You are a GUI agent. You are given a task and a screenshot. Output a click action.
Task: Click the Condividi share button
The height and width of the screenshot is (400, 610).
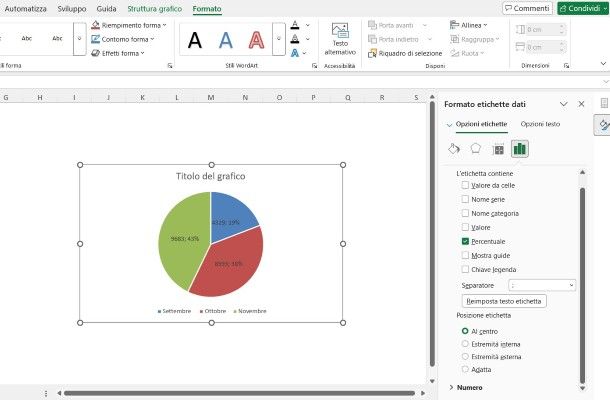click(x=583, y=9)
